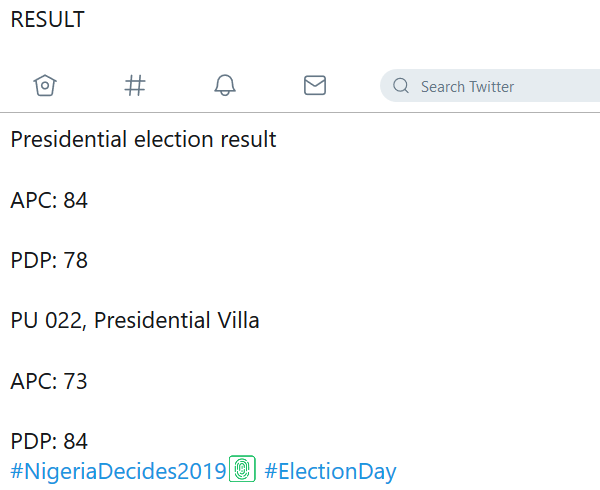This screenshot has height=490, width=600.
Task: Open the Notifications bell icon
Action: tap(225, 86)
